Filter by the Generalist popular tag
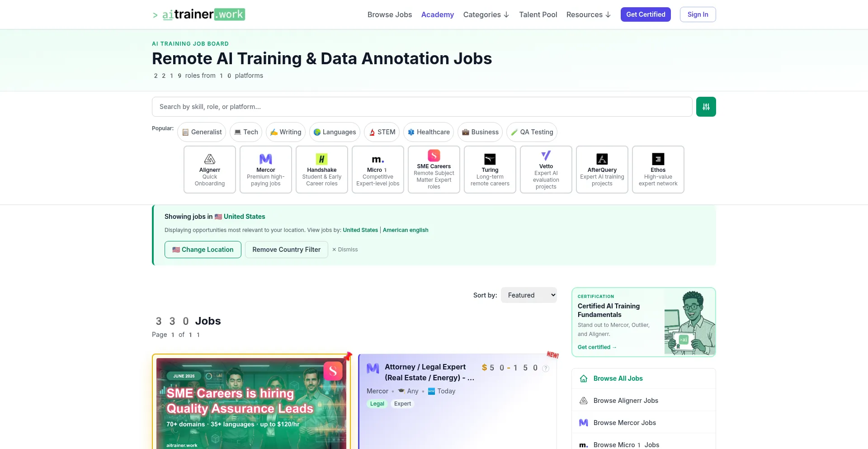Viewport: 868px width, 449px height. (202, 132)
